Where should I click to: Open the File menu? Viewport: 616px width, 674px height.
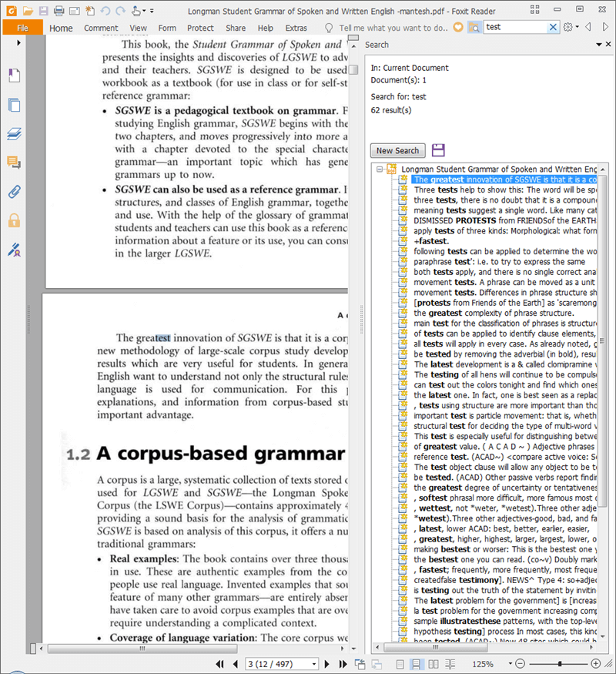(x=22, y=28)
